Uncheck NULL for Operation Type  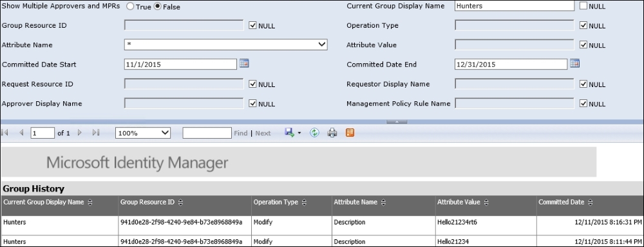click(x=583, y=26)
